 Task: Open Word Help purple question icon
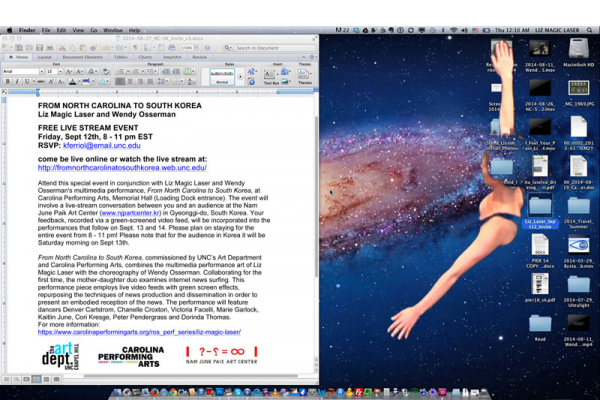207,48
